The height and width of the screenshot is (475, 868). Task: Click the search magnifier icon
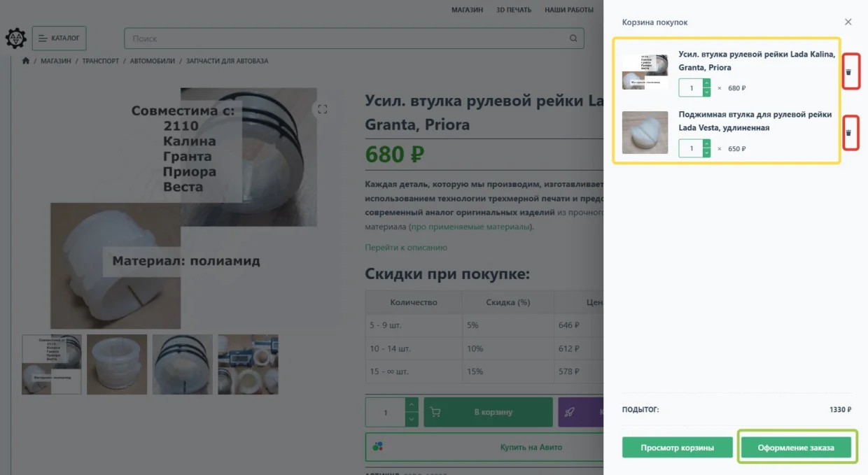point(573,38)
